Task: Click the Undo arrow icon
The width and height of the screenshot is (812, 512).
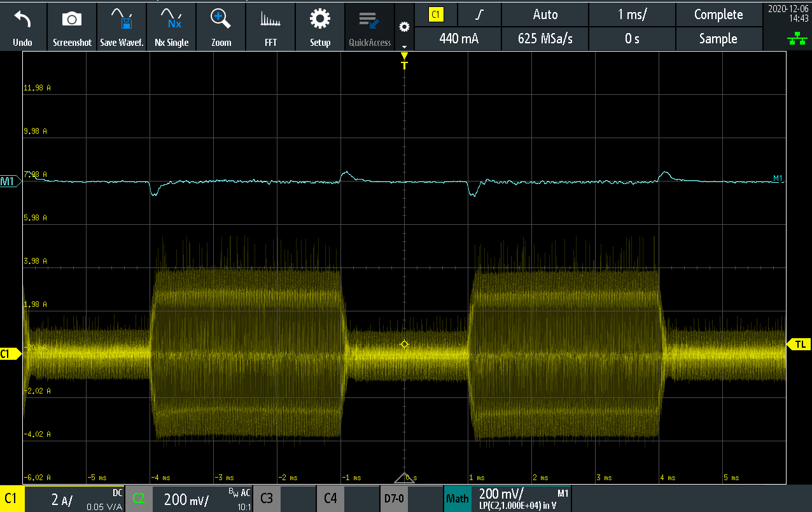Action: 22,20
